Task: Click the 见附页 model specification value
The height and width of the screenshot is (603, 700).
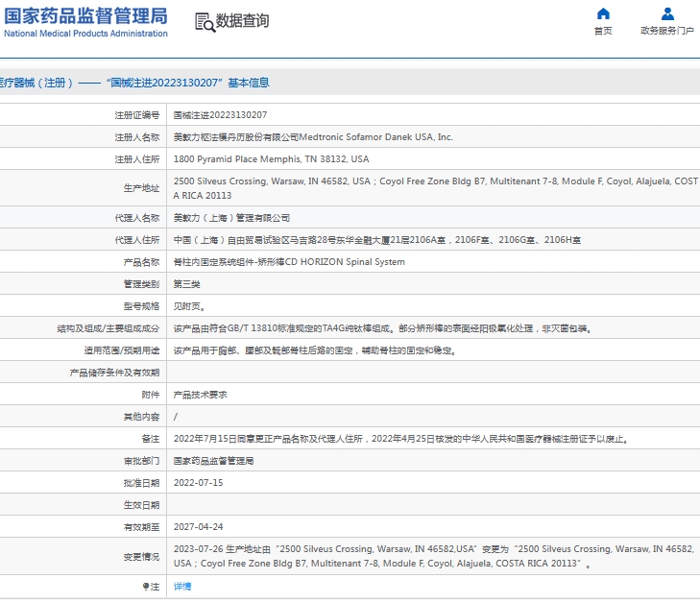Action: tap(189, 306)
